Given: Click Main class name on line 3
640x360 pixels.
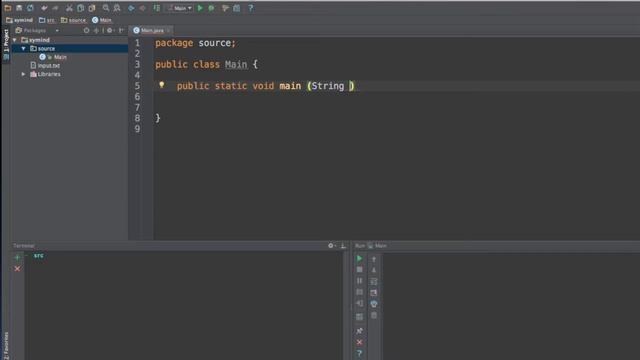Looking at the screenshot, I should click(x=236, y=64).
